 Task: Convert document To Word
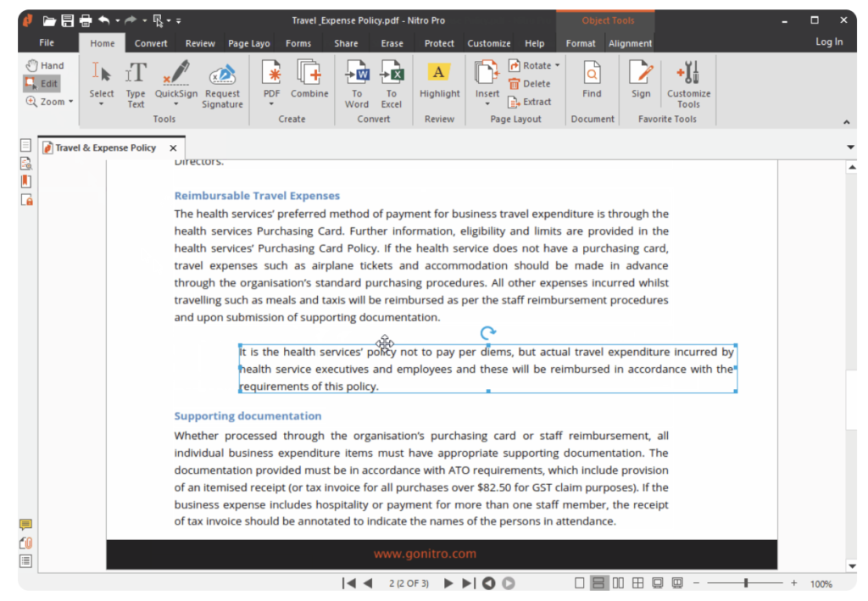(357, 84)
